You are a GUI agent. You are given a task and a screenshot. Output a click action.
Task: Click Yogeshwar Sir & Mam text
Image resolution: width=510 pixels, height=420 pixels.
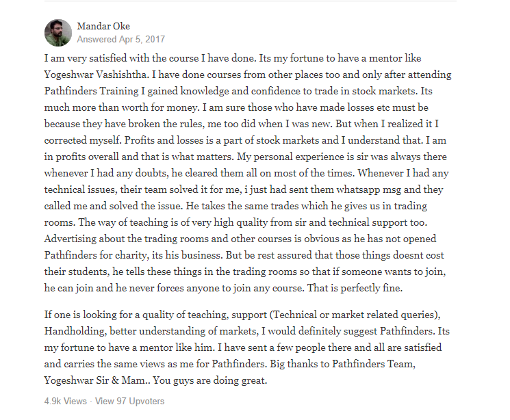point(96,380)
